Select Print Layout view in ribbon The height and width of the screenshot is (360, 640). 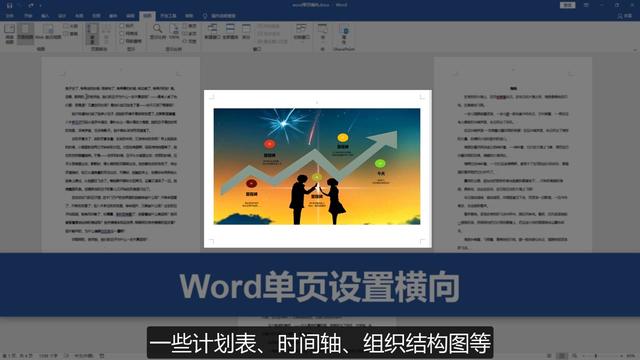tap(25, 33)
